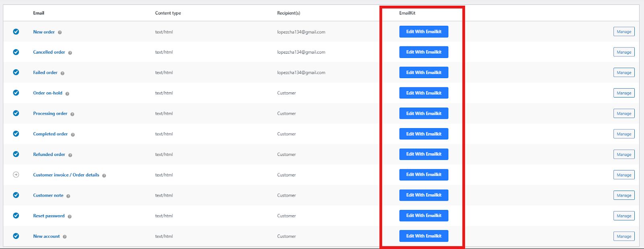
Task: Click the enabled checkmark for Customer note
Action: [x=16, y=195]
